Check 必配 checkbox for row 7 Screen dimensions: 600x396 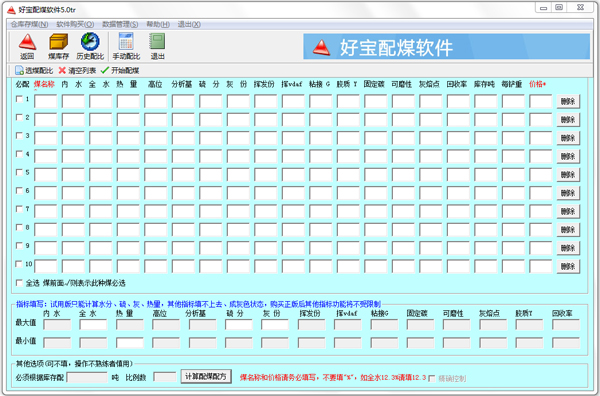click(19, 209)
